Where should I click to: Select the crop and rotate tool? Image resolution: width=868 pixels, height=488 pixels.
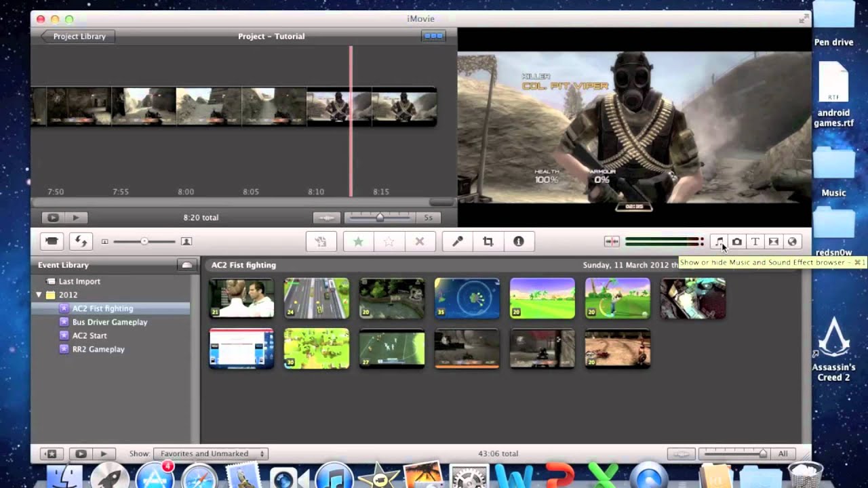(x=488, y=241)
